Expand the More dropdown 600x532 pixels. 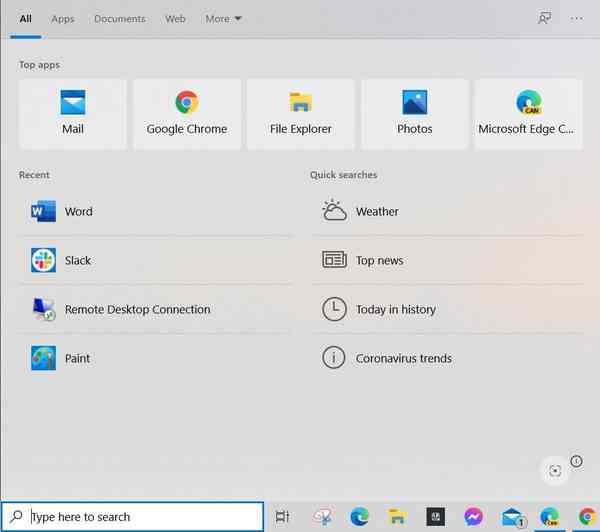point(223,19)
